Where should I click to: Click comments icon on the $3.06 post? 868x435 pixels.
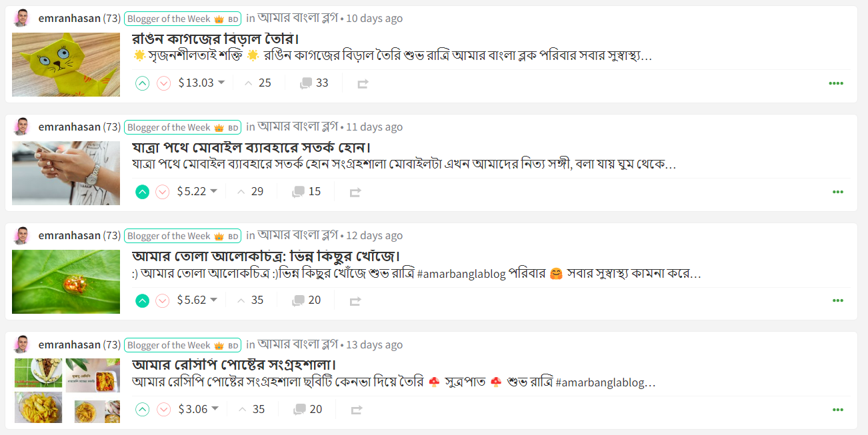(x=299, y=410)
